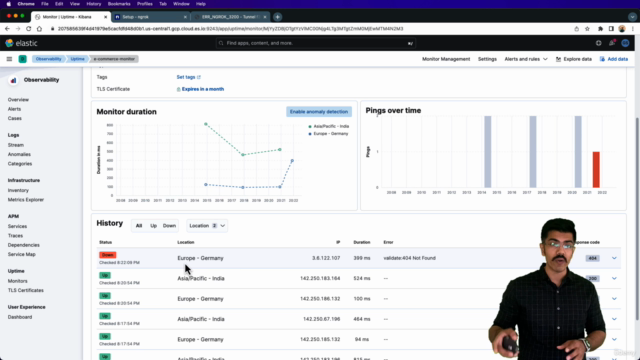
Task: Open the Chrome File menu
Action: click(x=44, y=4)
